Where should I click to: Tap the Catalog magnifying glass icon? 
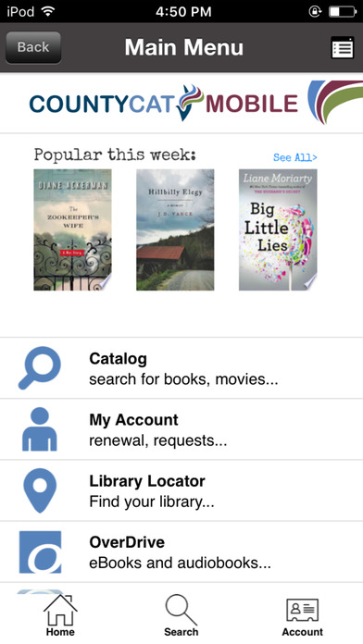pos(40,368)
